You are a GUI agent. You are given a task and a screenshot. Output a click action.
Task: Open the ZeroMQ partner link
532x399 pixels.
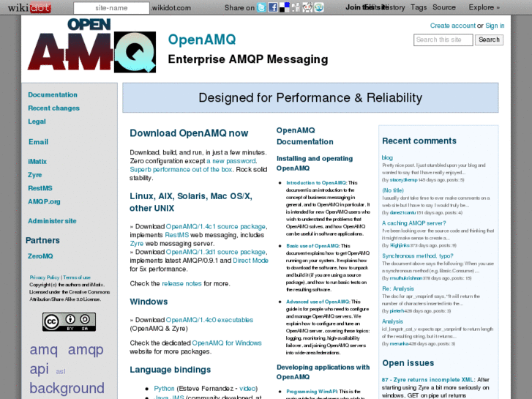click(x=40, y=256)
